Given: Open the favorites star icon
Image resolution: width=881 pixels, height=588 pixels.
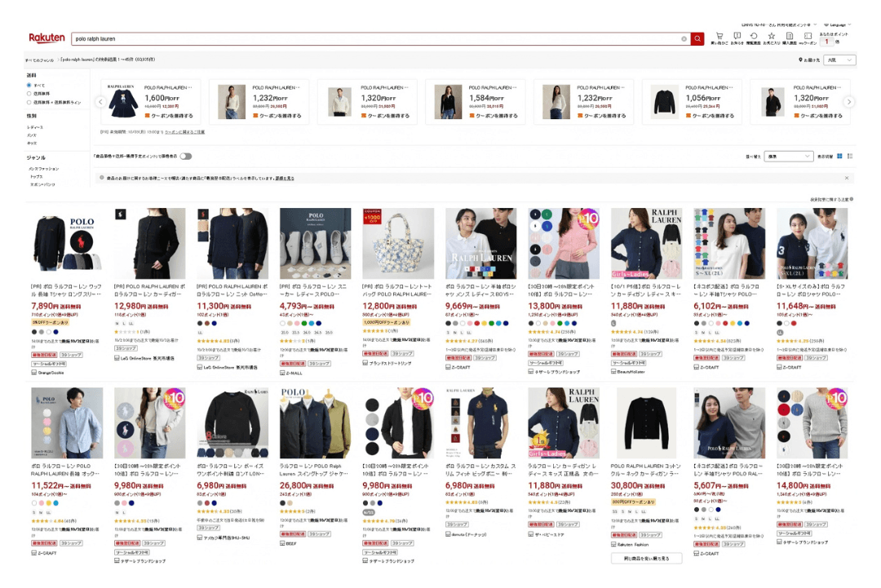Looking at the screenshot, I should pos(772,36).
